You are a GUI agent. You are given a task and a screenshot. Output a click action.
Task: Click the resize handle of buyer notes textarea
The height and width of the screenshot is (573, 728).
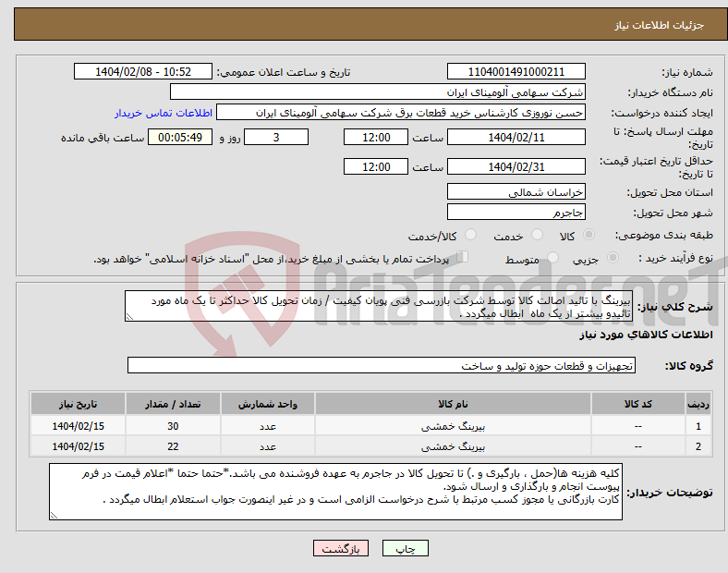(54, 516)
